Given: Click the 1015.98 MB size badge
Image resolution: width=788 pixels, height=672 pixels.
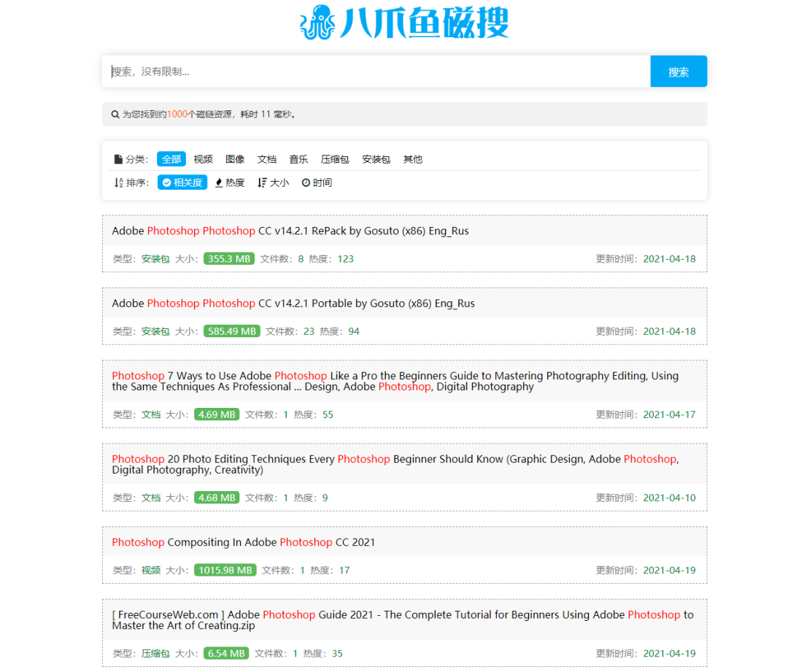Looking at the screenshot, I should 225,570.
